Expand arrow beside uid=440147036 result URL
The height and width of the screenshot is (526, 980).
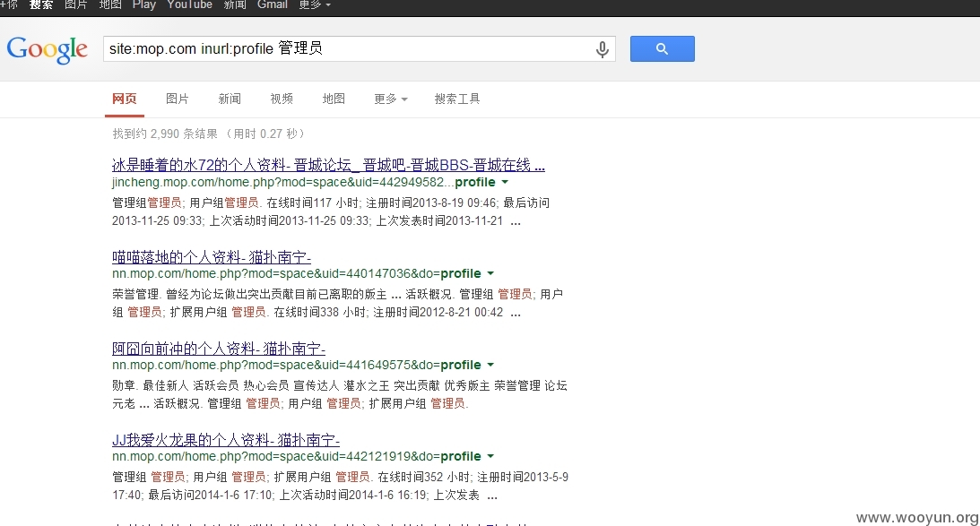click(x=490, y=273)
